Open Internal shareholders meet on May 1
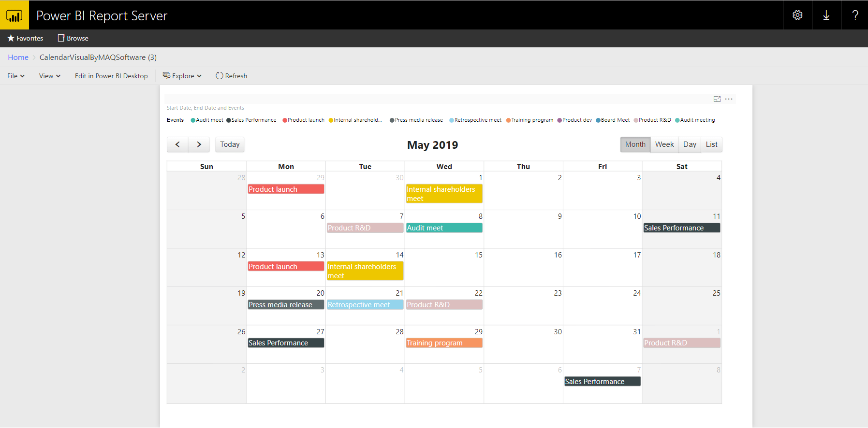 click(444, 194)
